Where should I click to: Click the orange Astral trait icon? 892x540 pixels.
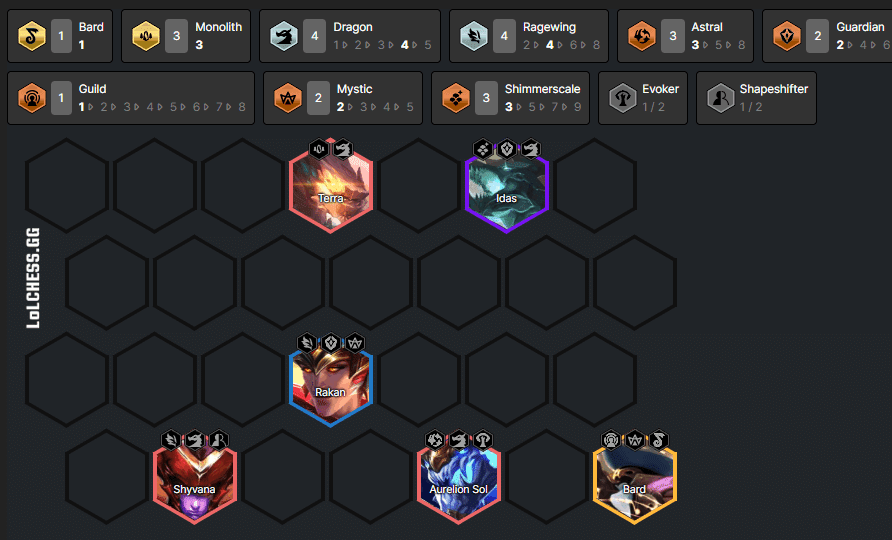coord(642,36)
